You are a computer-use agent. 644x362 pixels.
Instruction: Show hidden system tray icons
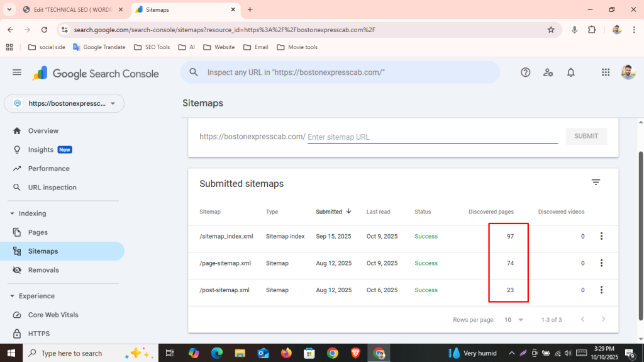pyautogui.click(x=511, y=353)
